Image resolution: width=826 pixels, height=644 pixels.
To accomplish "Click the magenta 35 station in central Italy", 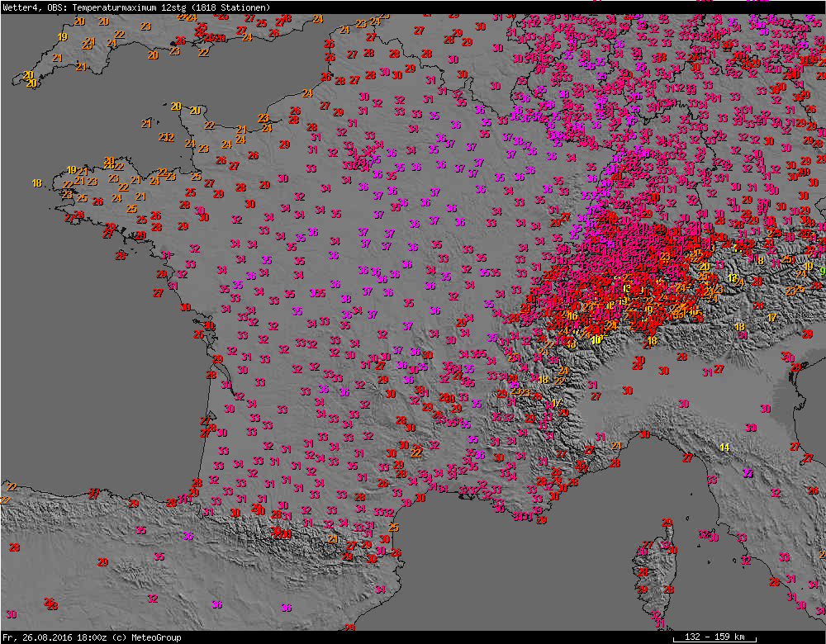I will pyautogui.click(x=747, y=473).
